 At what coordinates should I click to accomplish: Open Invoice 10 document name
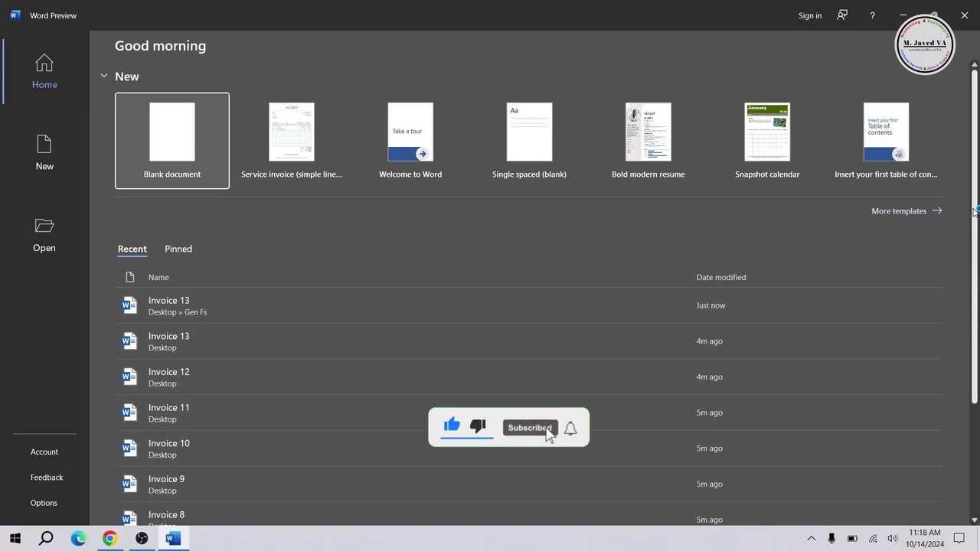pos(169,443)
